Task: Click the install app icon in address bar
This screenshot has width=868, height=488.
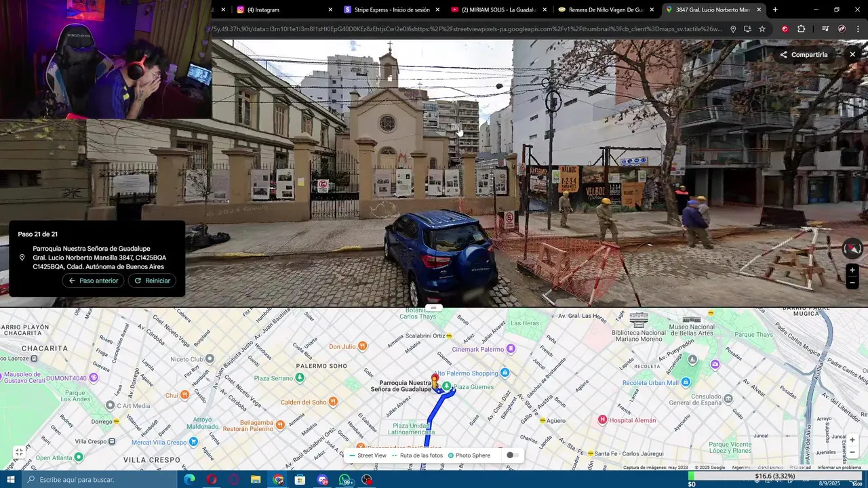Action: [x=747, y=29]
